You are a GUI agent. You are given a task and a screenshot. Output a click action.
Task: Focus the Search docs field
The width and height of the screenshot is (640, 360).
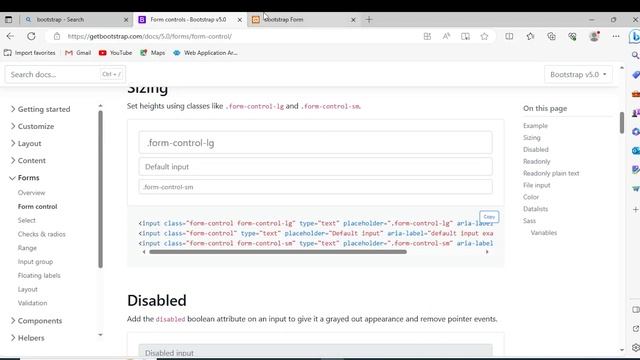(x=65, y=74)
